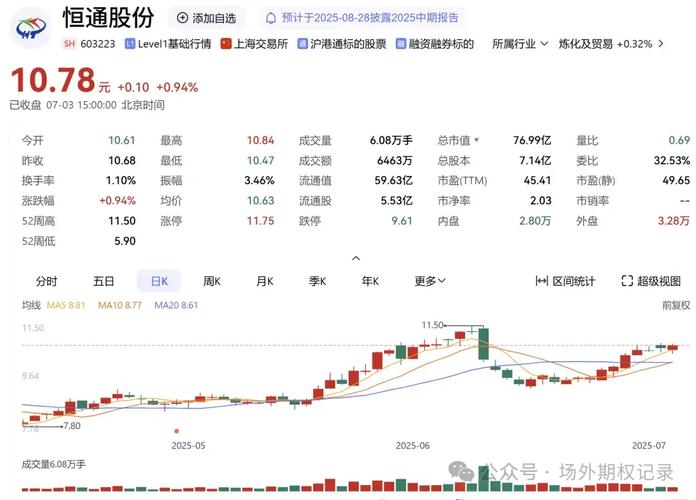The image size is (696, 500).
Task: Click the MA20 8.61 indicator label
Action: point(176,306)
